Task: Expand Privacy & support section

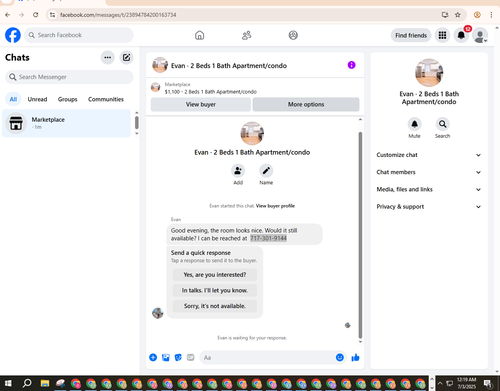Action: [x=429, y=207]
